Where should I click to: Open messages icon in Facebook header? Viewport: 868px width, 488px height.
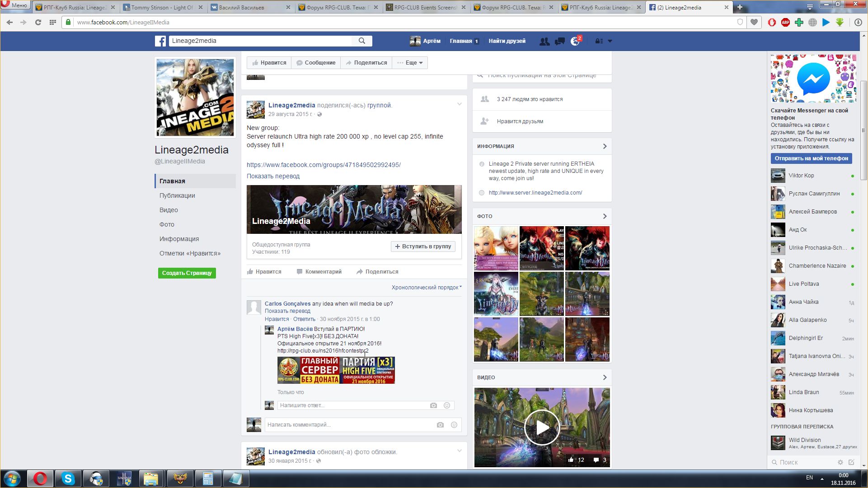pyautogui.click(x=560, y=41)
